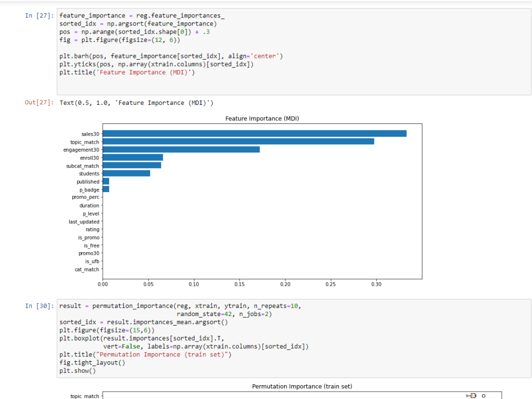Click the 'Feature Importance (MDI)' chart title
532x399 pixels.
[x=262, y=119]
